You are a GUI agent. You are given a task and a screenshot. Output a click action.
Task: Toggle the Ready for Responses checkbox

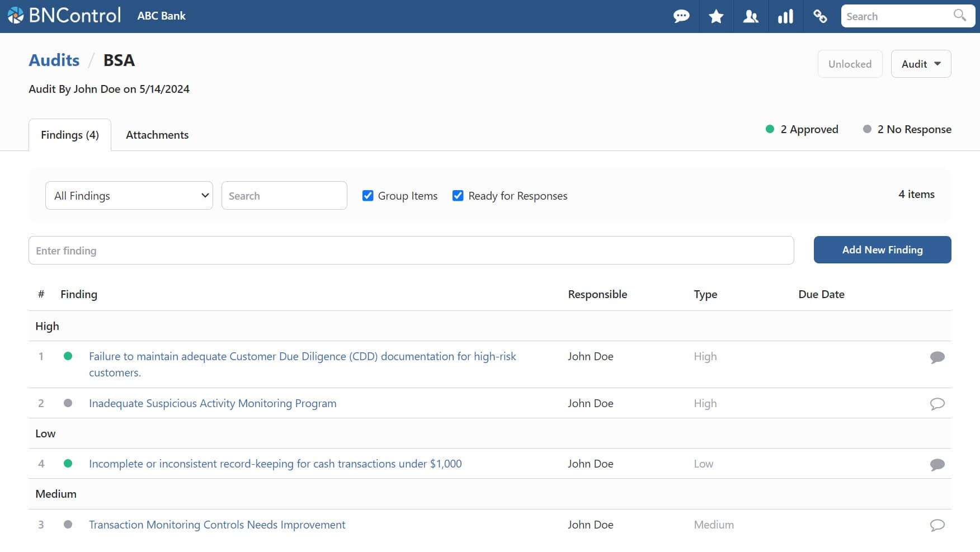[x=458, y=196]
